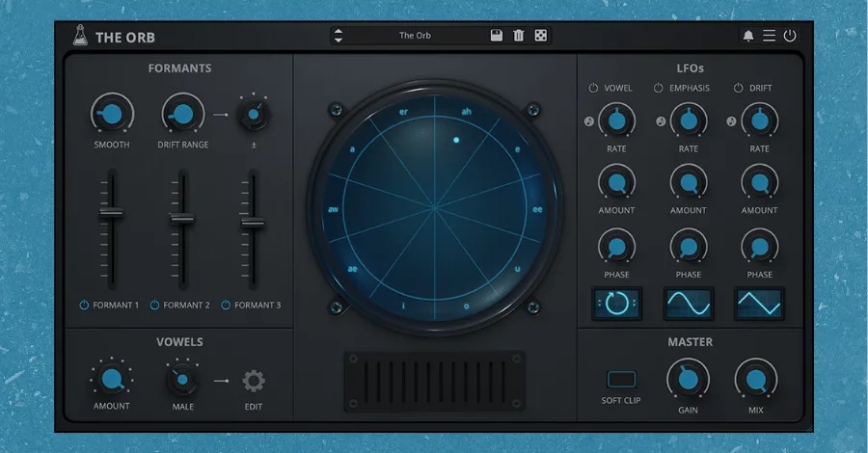Click the MASTER section title
Screen dimensions: 868x453
[690, 342]
